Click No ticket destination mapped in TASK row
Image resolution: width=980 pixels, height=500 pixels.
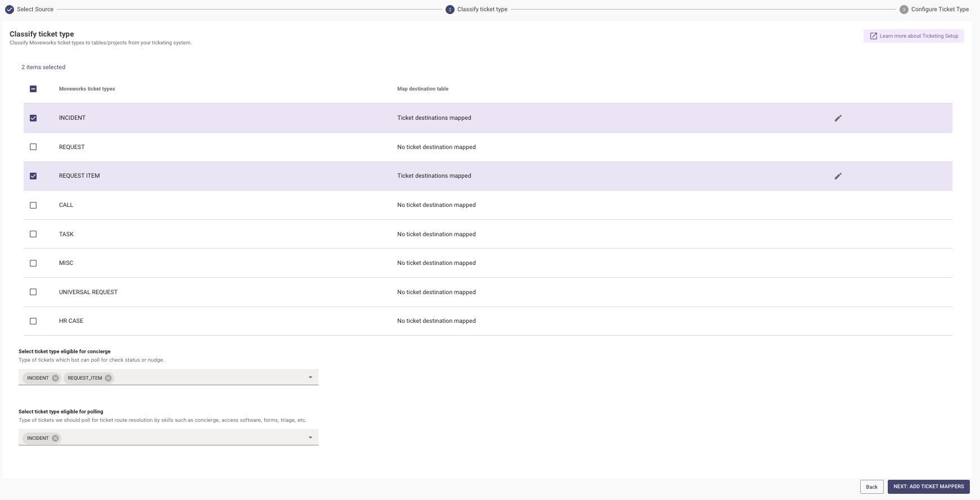[x=437, y=235]
